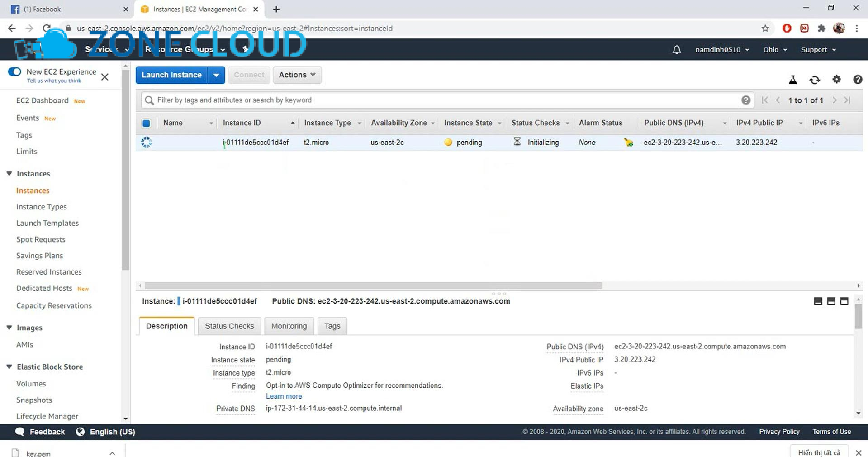Select the full-width details pane layout icon
The height and width of the screenshot is (457, 868).
coord(844,301)
